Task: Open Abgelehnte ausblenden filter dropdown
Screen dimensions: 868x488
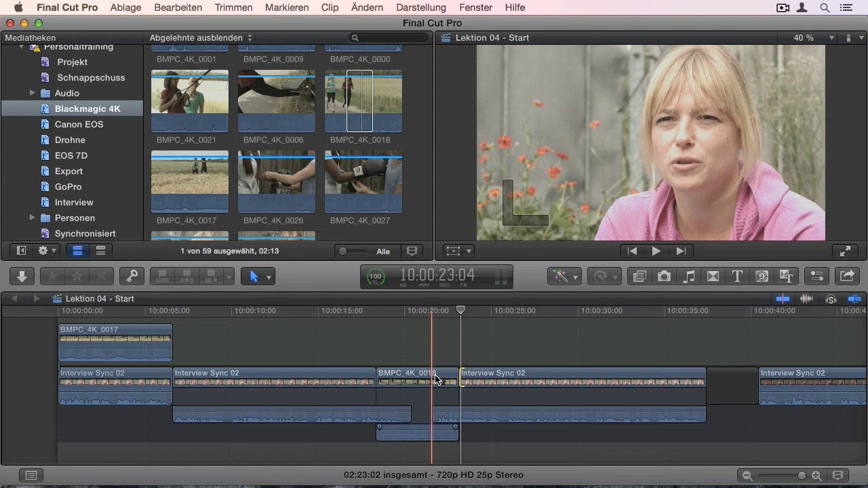Action: pos(201,38)
